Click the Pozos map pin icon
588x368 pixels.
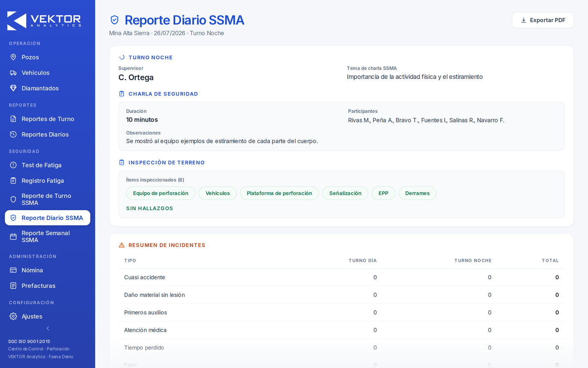tap(13, 57)
